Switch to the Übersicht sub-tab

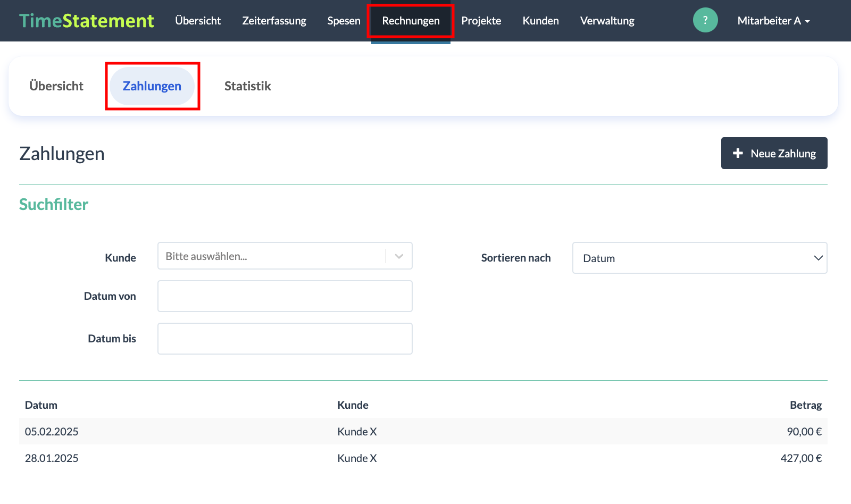click(x=56, y=86)
